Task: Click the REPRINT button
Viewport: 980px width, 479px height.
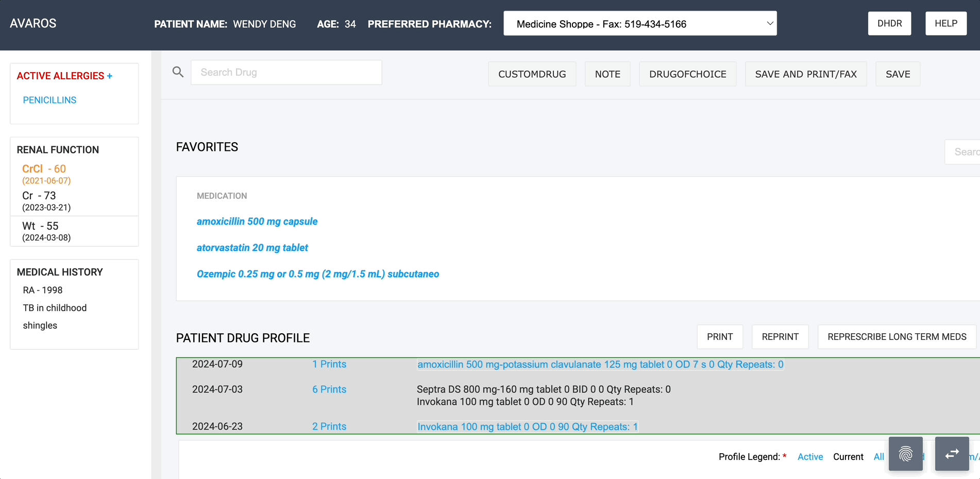Action: point(780,337)
